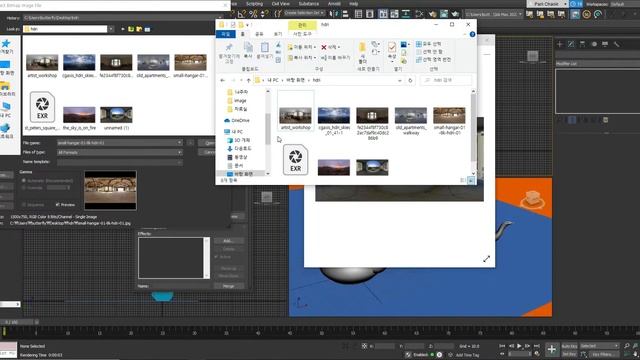Toggle Angle Snap in main toolbar
Image resolution: width=640 pixels, height=360 pixels.
[242, 14]
